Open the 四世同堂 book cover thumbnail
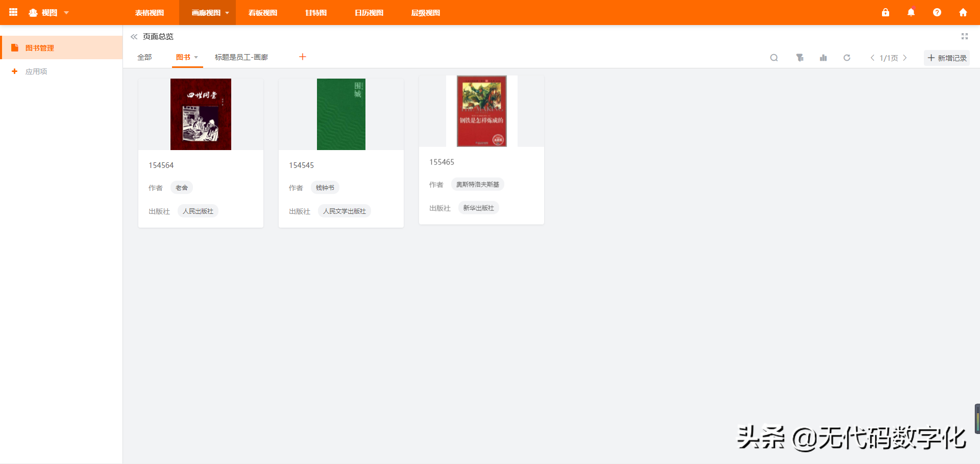The height and width of the screenshot is (464, 980). 201,114
